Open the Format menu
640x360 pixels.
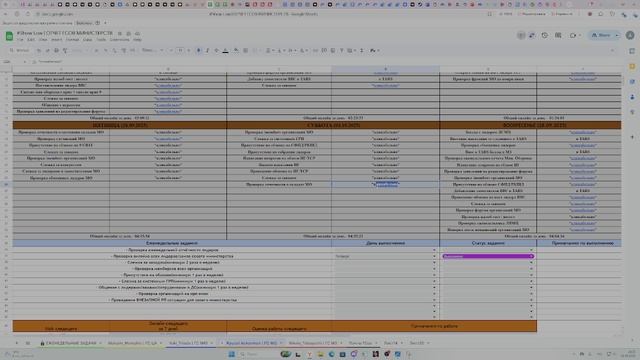(72, 40)
